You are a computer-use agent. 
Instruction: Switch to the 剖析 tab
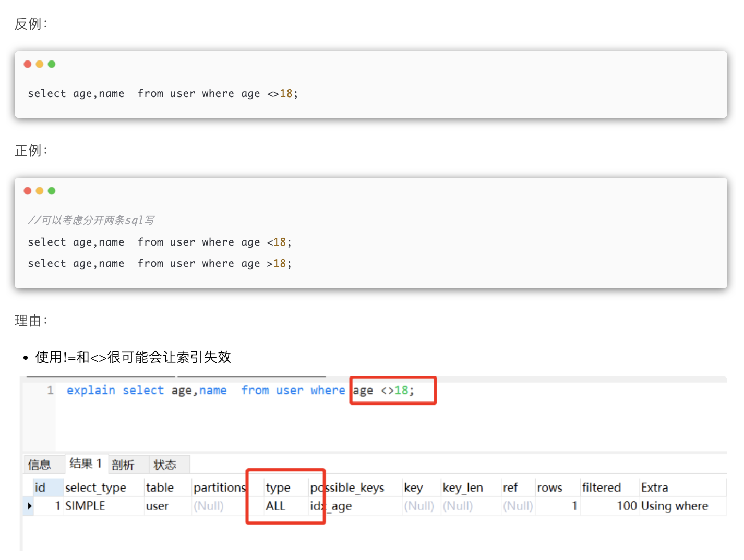123,465
